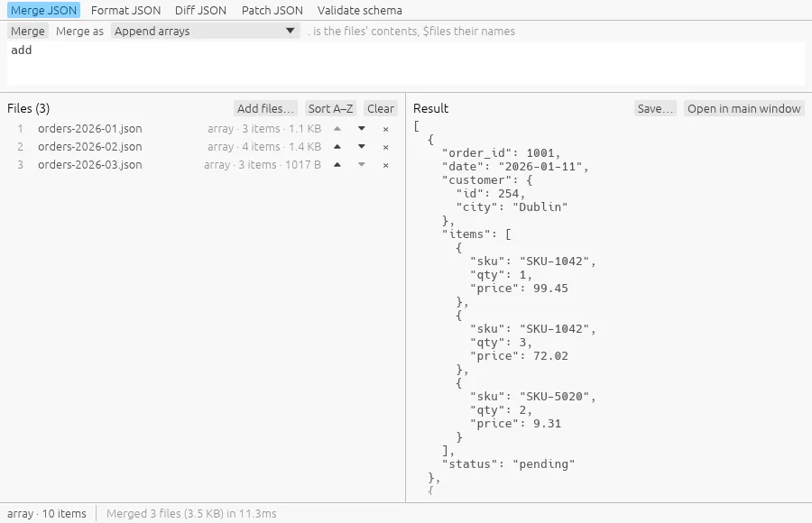The height and width of the screenshot is (523, 812).
Task: Move orders-2026-02.json down
Action: coord(362,147)
